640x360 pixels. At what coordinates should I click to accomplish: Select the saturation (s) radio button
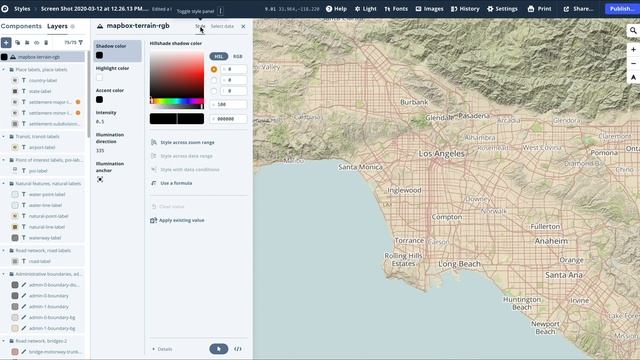coord(214,80)
